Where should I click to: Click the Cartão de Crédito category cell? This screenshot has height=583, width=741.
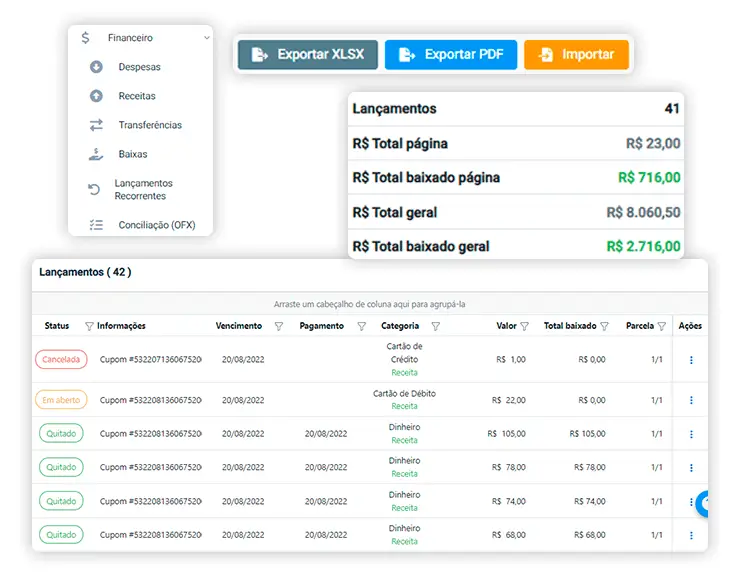click(405, 359)
